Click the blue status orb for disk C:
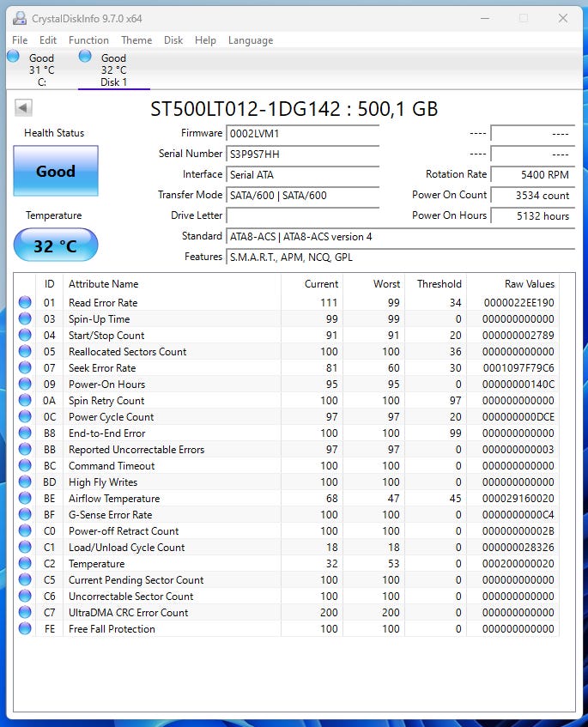Screen dimensions: 588x727 (x=14, y=57)
